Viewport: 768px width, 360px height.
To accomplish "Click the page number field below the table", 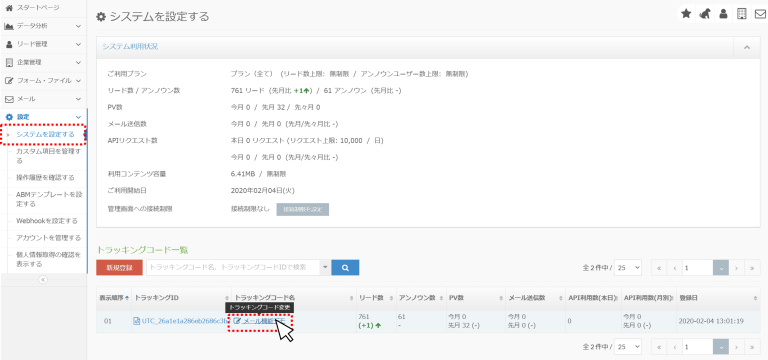I will (x=697, y=347).
